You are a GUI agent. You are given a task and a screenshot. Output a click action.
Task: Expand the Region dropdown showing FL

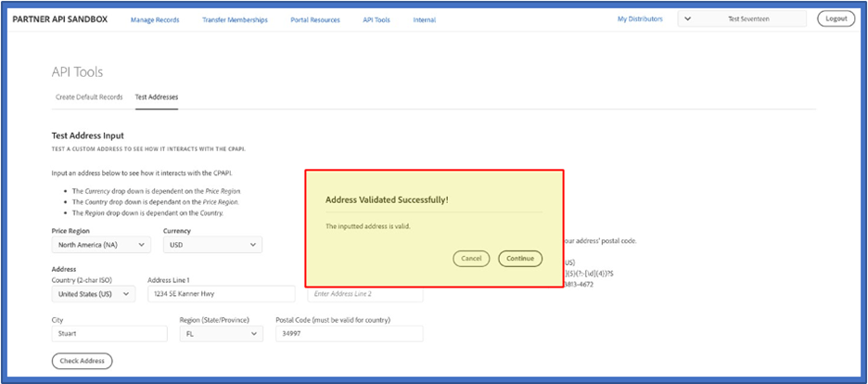(x=221, y=334)
